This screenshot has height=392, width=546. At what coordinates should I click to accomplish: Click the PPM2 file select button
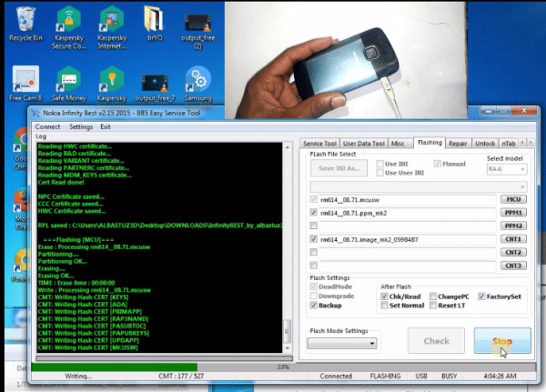coord(514,226)
